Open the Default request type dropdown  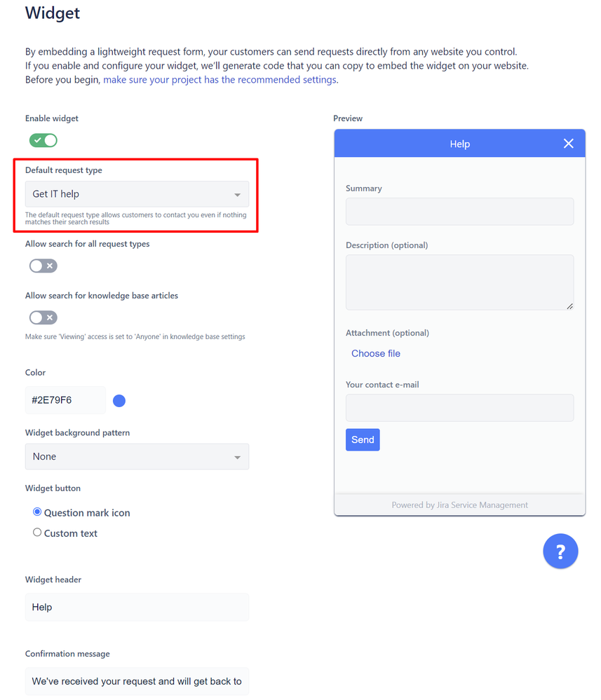[x=137, y=194]
